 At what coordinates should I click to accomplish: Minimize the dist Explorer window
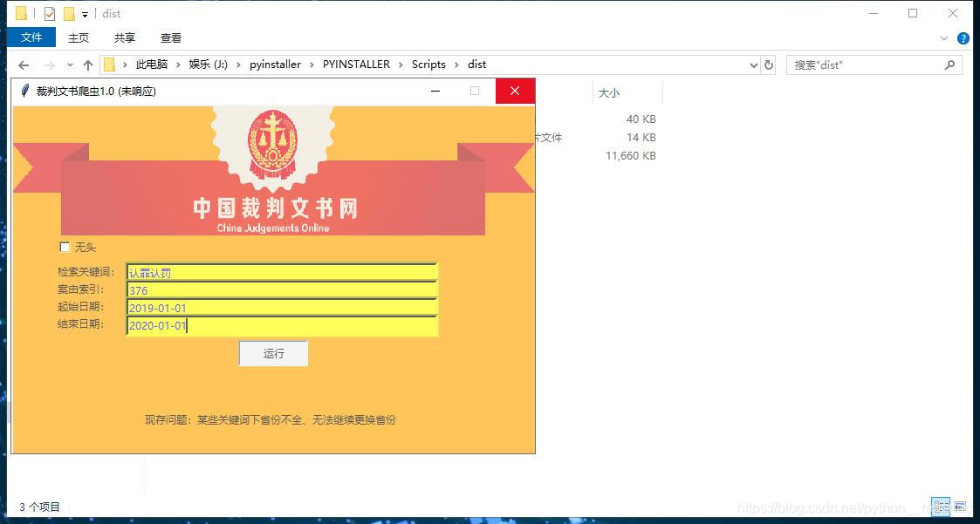[x=874, y=13]
